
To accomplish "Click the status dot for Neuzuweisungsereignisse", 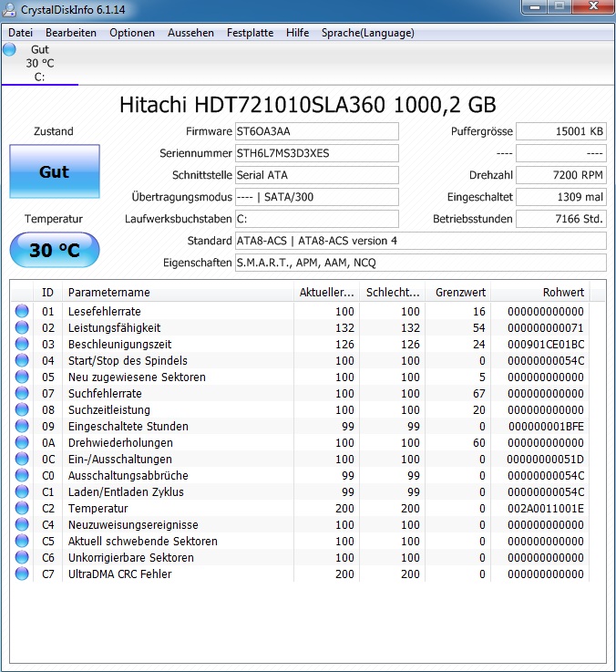I will pyautogui.click(x=22, y=524).
